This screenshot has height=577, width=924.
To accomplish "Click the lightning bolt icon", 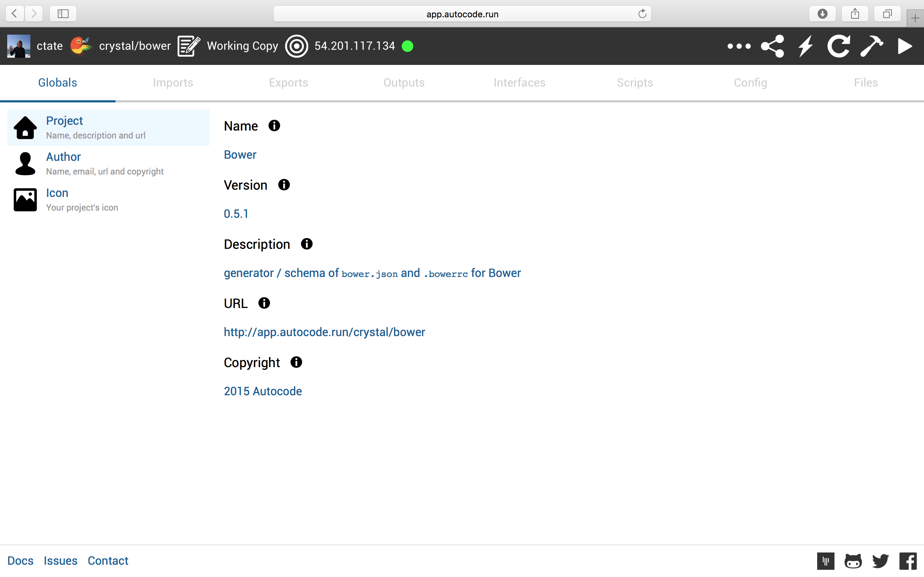I will tap(806, 46).
